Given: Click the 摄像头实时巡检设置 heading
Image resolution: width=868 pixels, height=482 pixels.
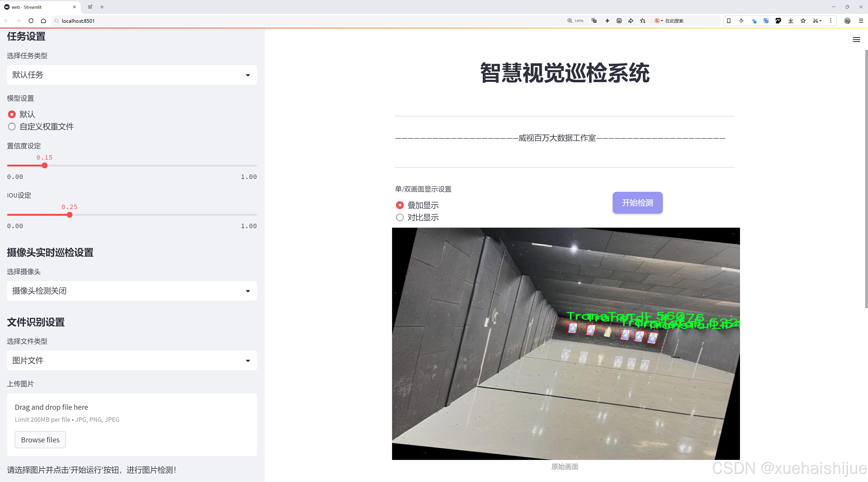Looking at the screenshot, I should 50,252.
